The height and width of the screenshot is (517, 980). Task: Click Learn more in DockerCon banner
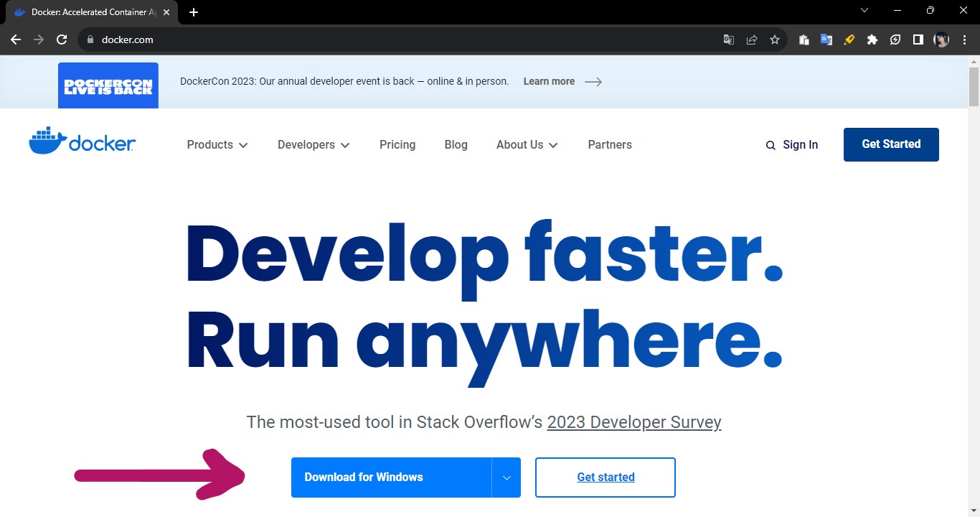click(x=562, y=81)
